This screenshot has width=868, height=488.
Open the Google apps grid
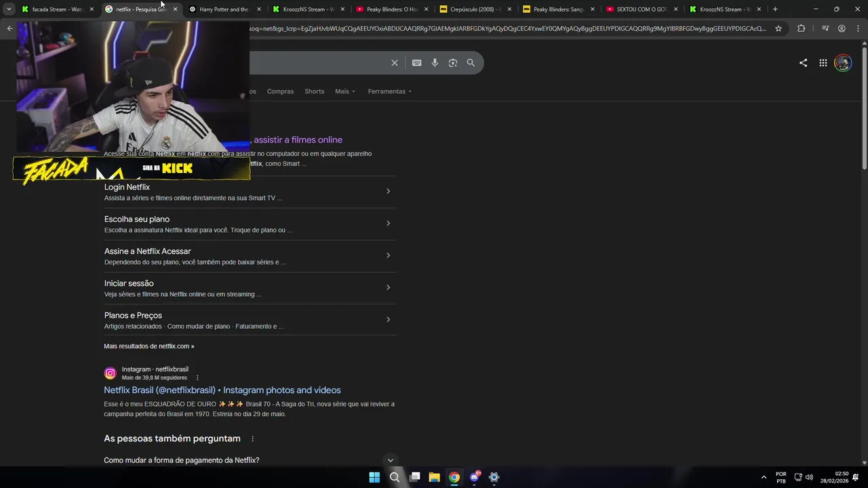click(823, 63)
